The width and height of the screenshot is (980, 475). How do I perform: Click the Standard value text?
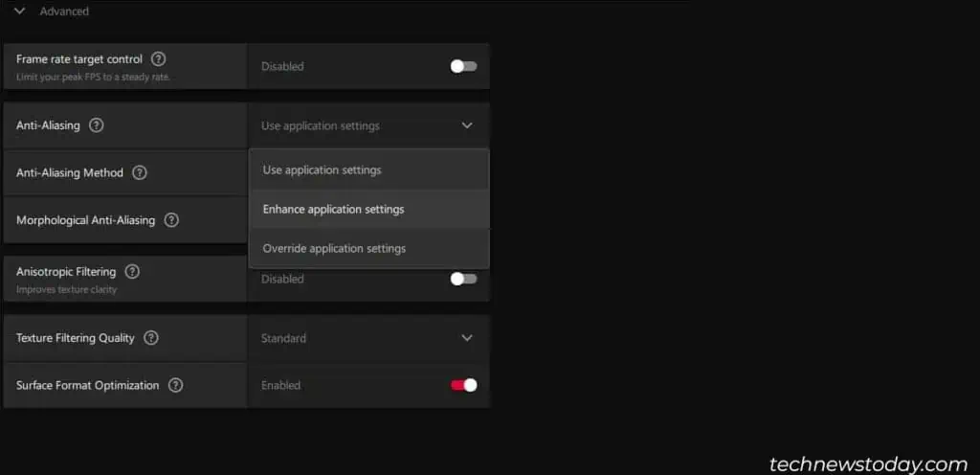pyautogui.click(x=283, y=338)
